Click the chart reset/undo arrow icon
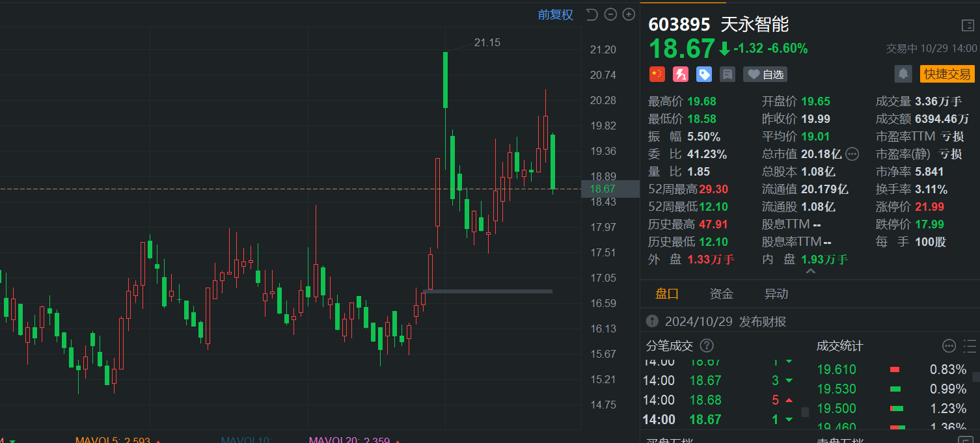The image size is (980, 443). (x=592, y=14)
